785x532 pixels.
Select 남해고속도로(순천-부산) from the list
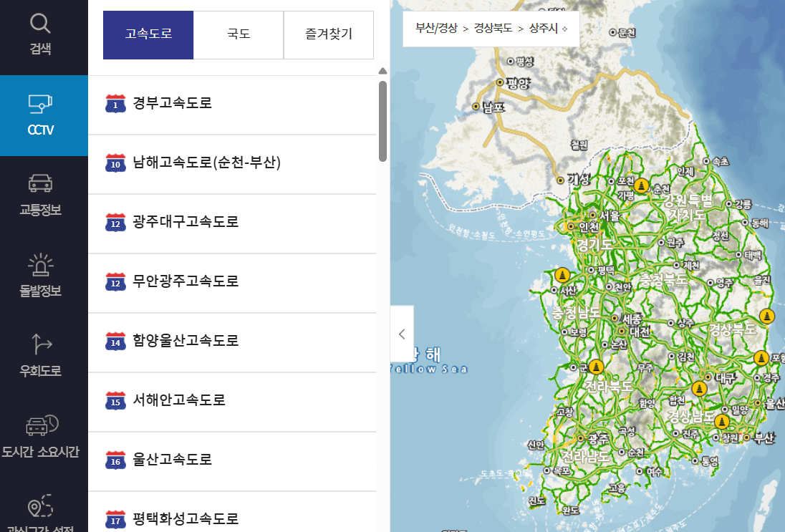click(x=232, y=164)
